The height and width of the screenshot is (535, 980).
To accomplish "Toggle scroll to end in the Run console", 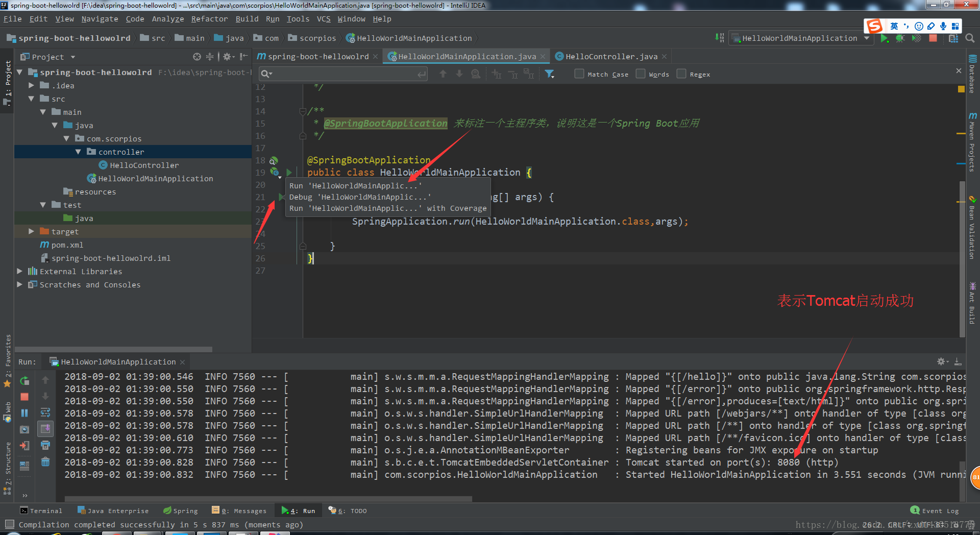I will click(45, 429).
